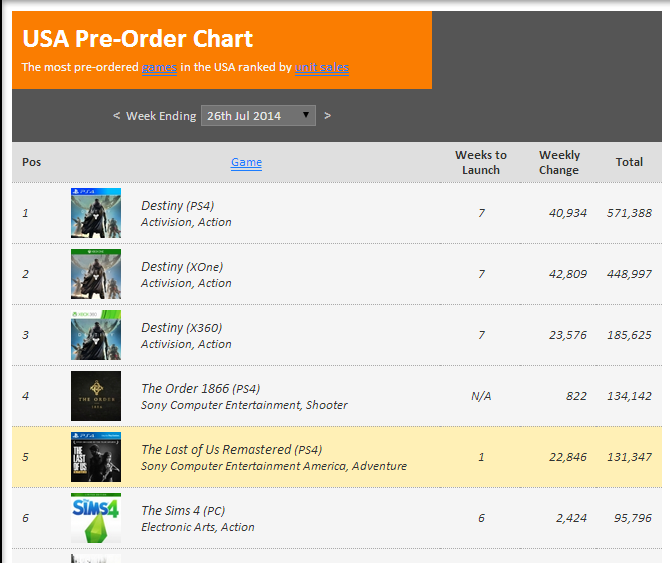Open the Week Ending date dropdown
The height and width of the screenshot is (563, 670).
coord(258,116)
